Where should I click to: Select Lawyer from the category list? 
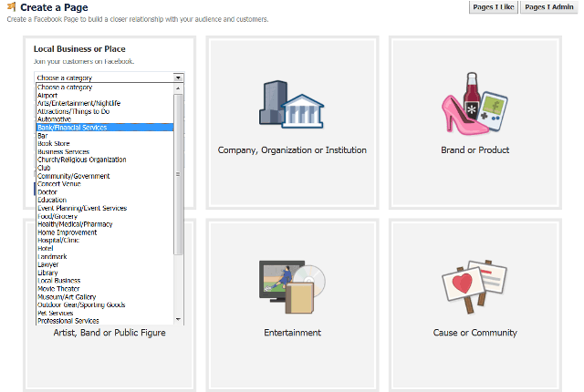coord(105,264)
